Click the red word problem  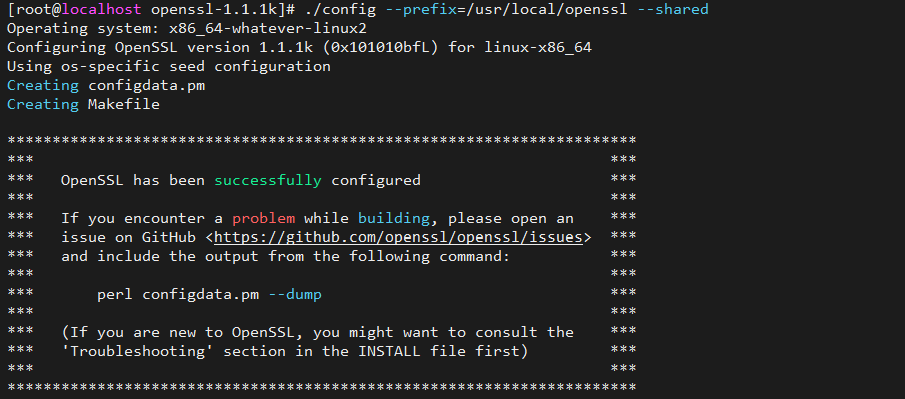264,219
